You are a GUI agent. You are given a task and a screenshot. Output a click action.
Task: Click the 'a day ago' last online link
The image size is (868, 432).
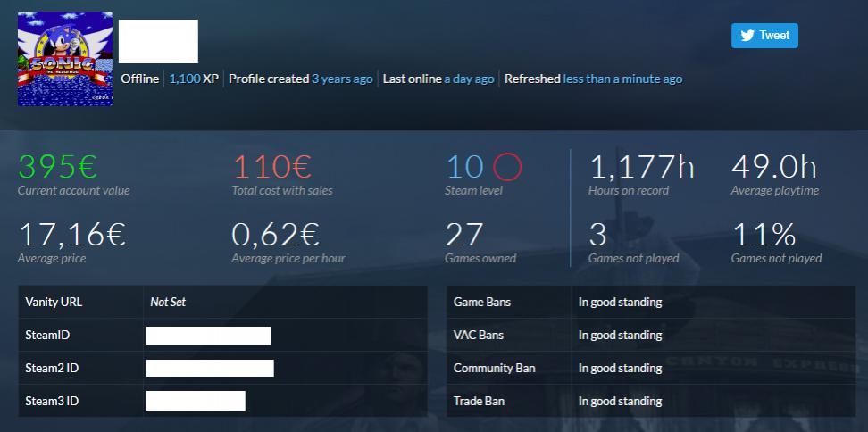(x=469, y=79)
